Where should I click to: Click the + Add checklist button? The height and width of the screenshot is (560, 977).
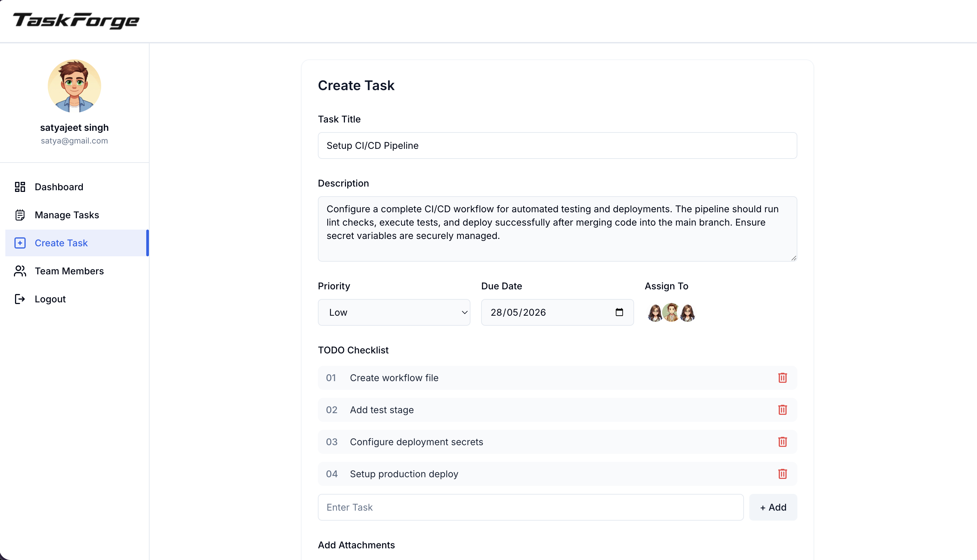tap(773, 507)
